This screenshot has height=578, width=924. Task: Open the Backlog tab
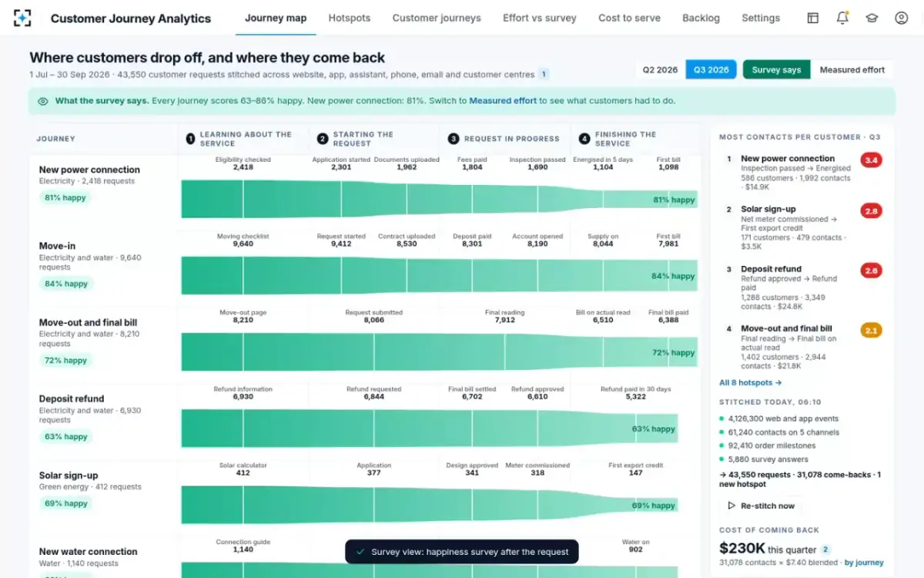click(x=701, y=18)
